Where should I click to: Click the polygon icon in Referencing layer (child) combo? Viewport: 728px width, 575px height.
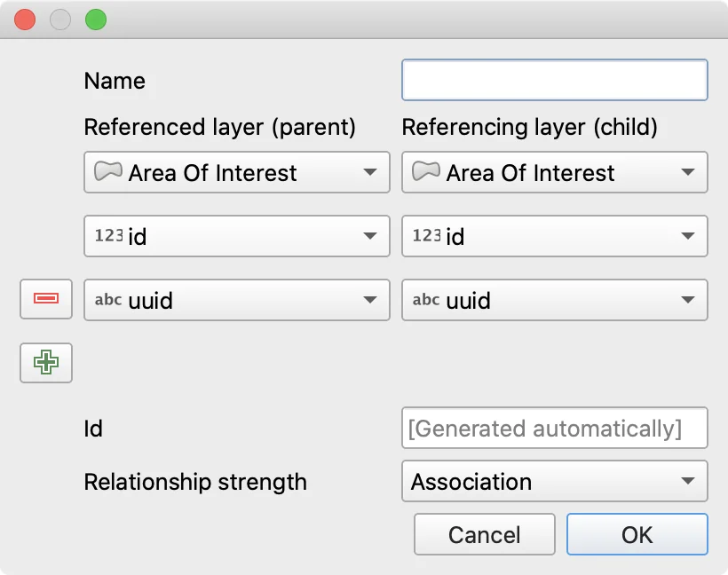pos(426,172)
